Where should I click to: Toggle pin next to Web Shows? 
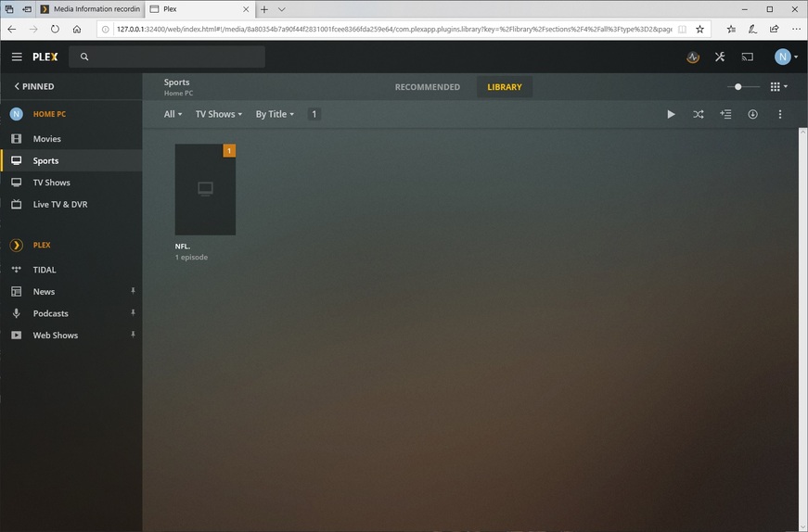tap(133, 335)
